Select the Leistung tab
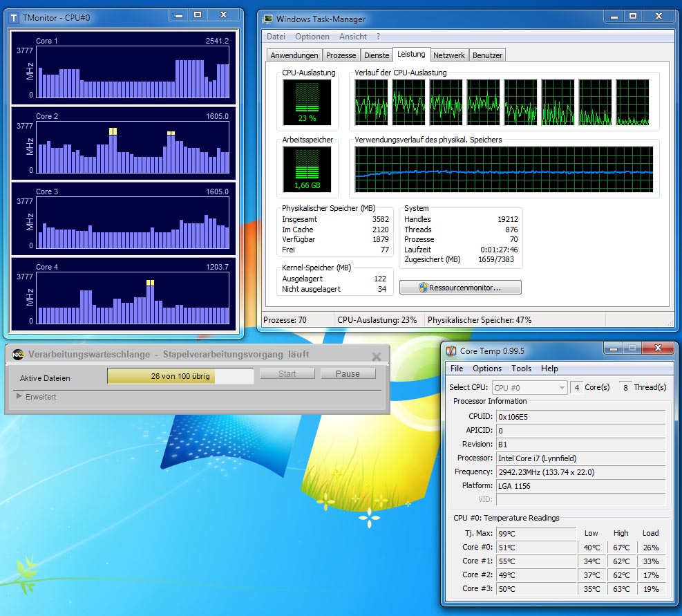Viewport: 682px width, 616px height. click(x=411, y=54)
